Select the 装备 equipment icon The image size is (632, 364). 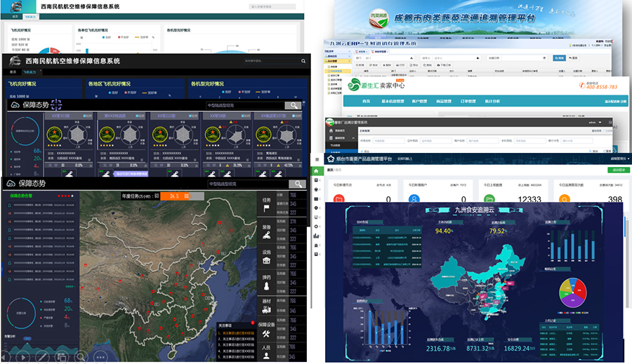266,236
